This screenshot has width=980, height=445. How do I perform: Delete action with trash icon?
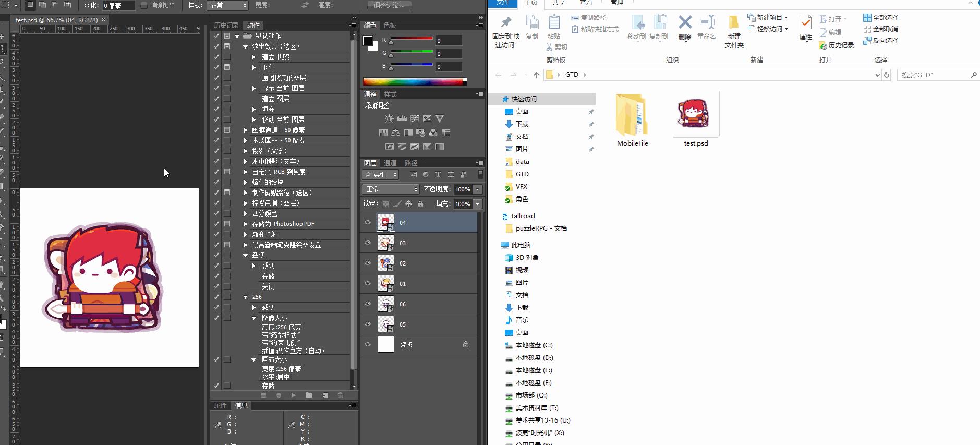pyautogui.click(x=341, y=395)
